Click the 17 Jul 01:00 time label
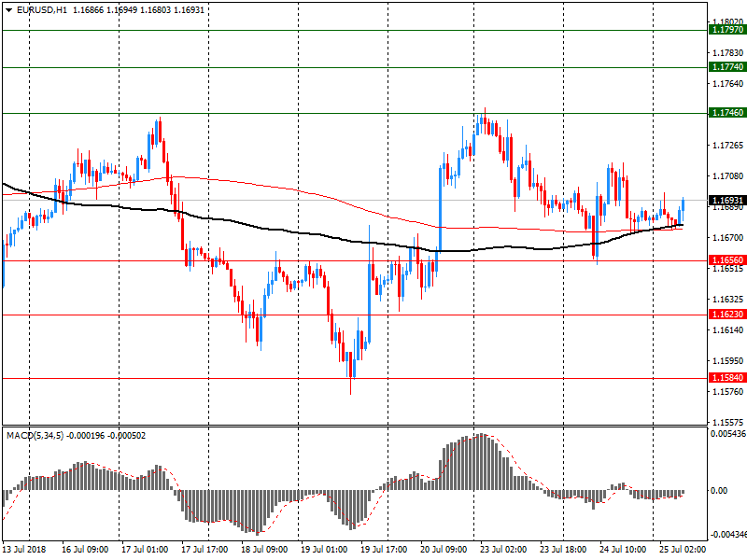This screenshot has width=747, height=560. click(x=145, y=550)
